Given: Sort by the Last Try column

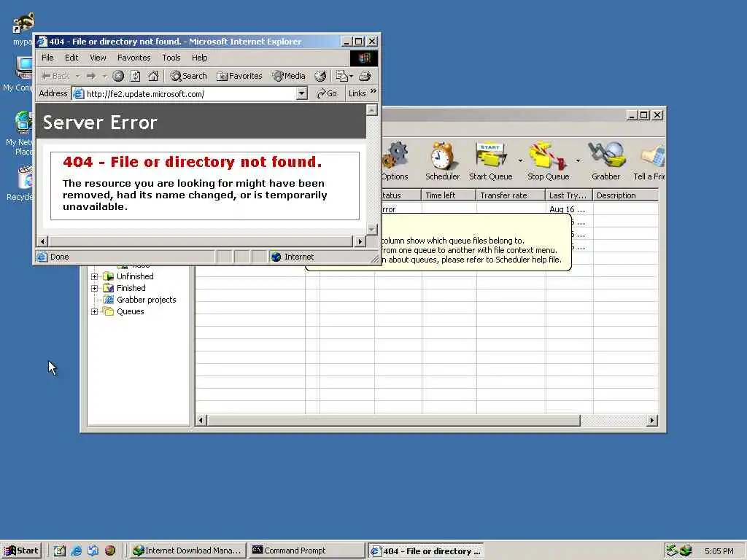Looking at the screenshot, I should [x=569, y=195].
